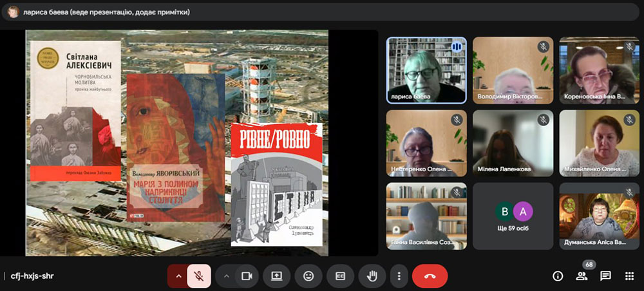Toggle closed captions button
The image size is (644, 291).
pos(340,276)
